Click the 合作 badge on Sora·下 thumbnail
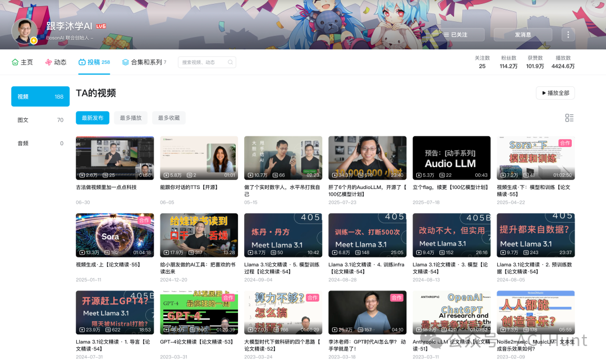The height and width of the screenshot is (364, 606). [565, 143]
